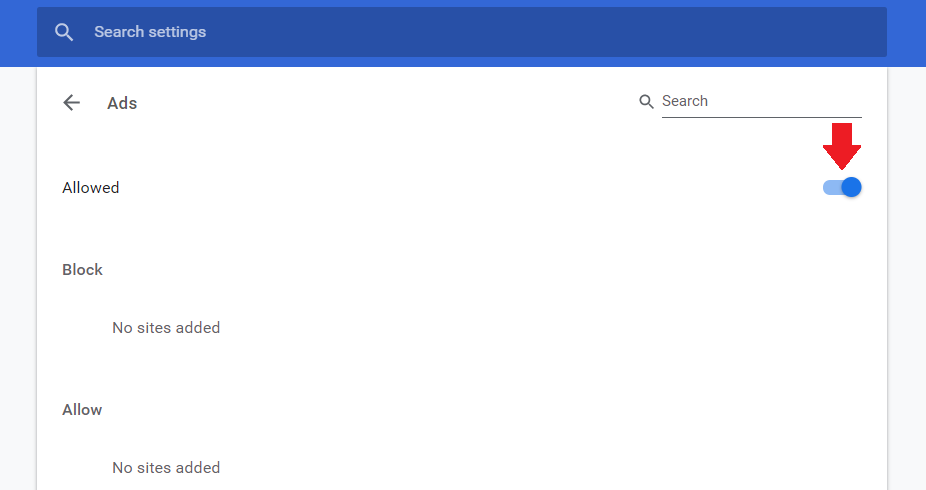The image size is (926, 490).
Task: Click the blue knob of the Allowed switch
Action: tap(851, 187)
